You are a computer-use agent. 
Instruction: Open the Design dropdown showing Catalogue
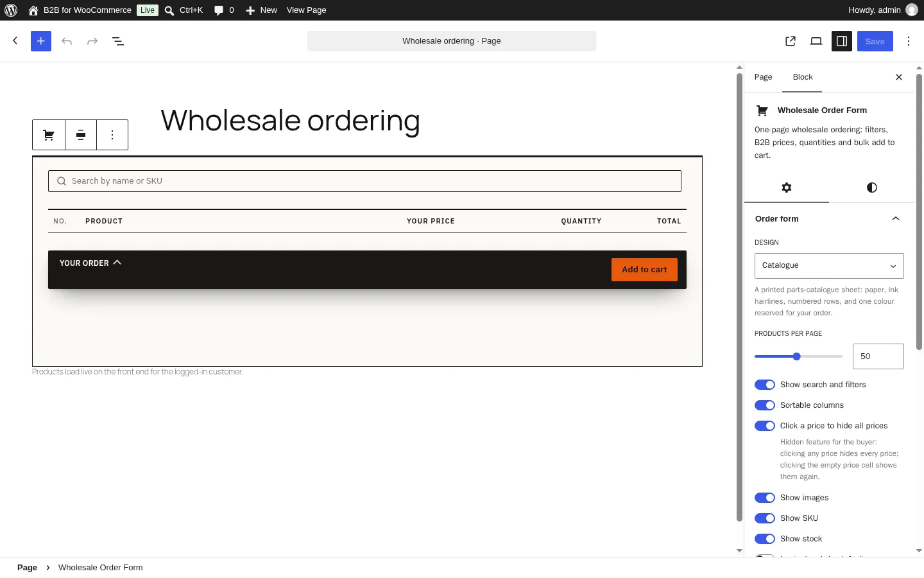pos(829,266)
